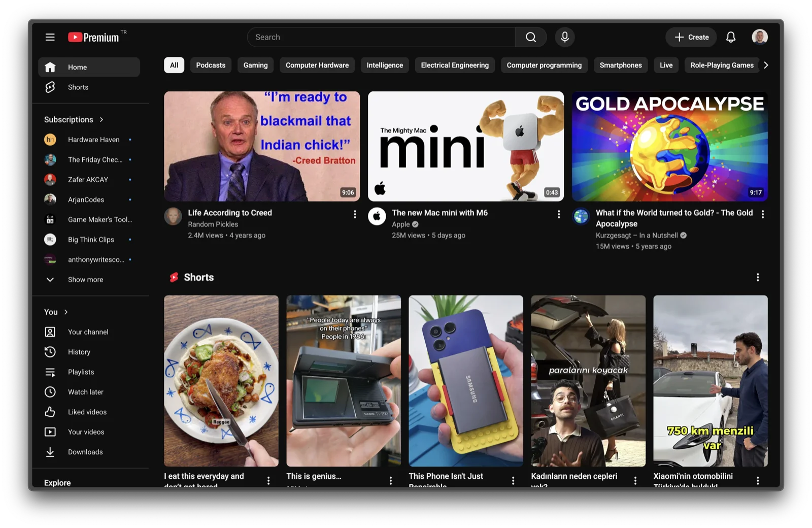Open the hamburger guide menu
This screenshot has width=812, height=528.
[50, 37]
